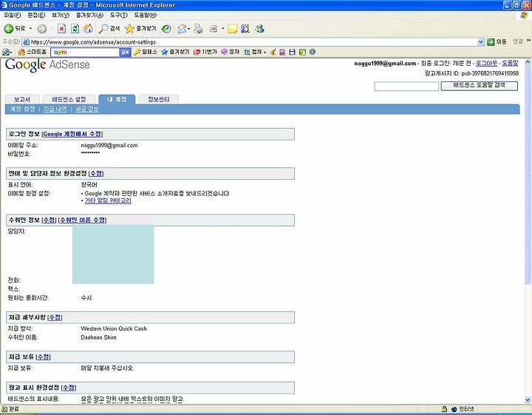The width and height of the screenshot is (532, 415).
Task: Click 수정 link for 지급 세부사항
Action: point(55,317)
